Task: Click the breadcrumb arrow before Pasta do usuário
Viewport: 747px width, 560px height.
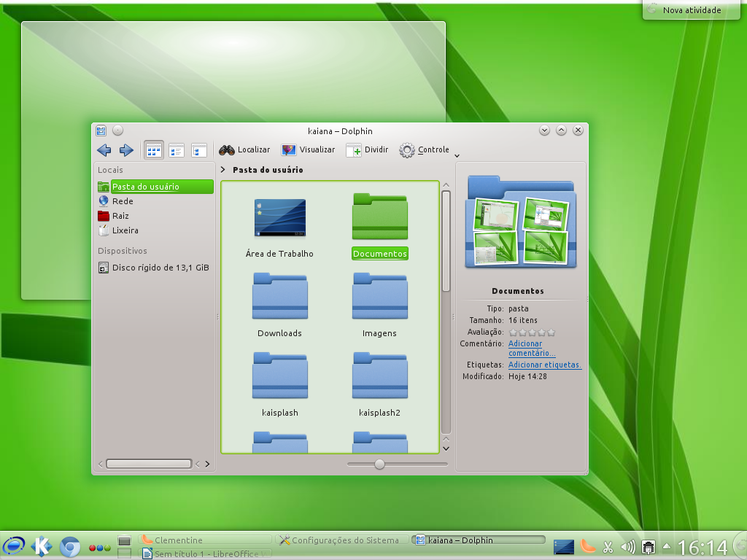Action: [x=223, y=169]
